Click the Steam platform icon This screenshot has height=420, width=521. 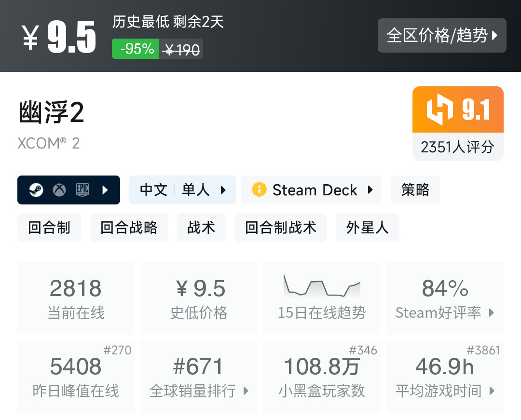coord(36,190)
